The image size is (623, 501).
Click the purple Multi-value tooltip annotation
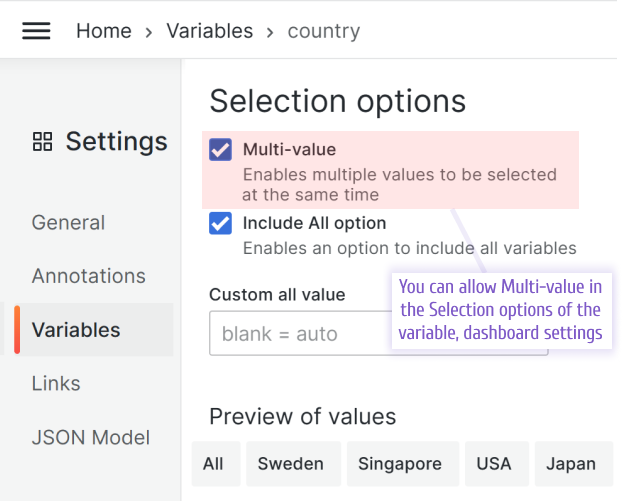tap(500, 309)
